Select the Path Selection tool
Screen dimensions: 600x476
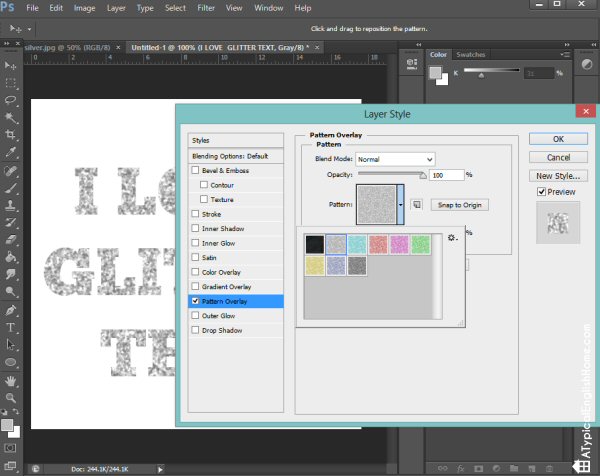click(10, 345)
